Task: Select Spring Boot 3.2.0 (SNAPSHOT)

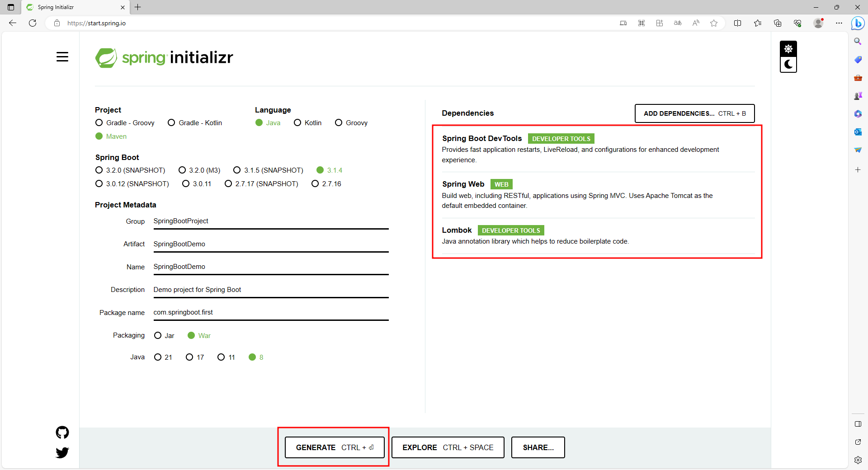Action: click(x=130, y=170)
